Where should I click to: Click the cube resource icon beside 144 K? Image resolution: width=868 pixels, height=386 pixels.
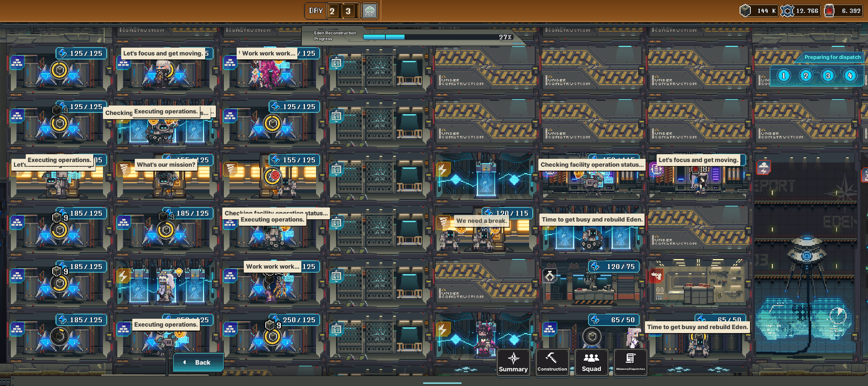coord(745,11)
